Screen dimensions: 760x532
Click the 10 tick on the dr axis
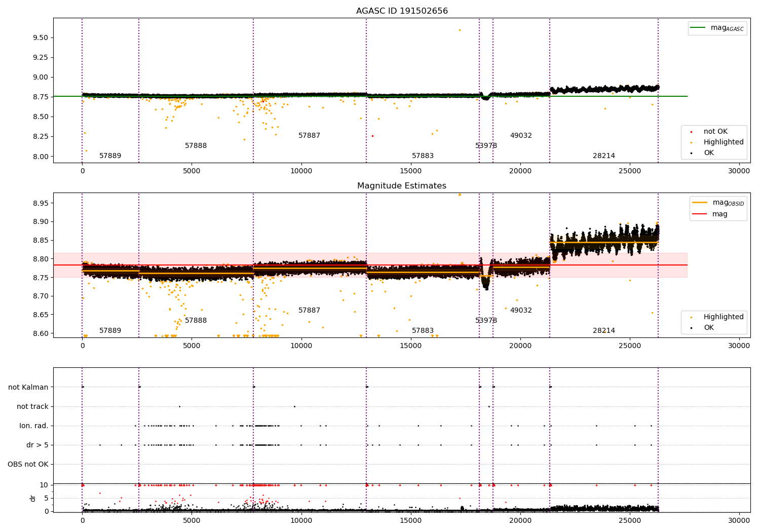(44, 485)
